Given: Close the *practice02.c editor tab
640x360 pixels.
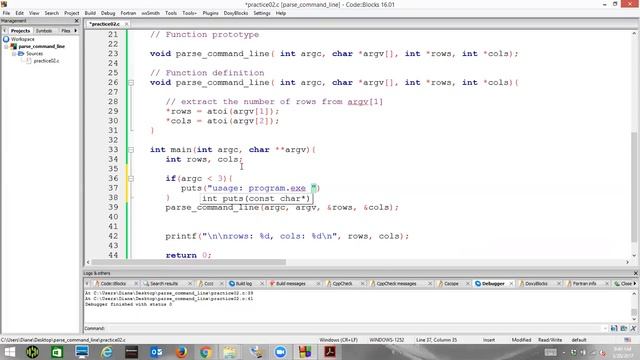Looking at the screenshot, I should coord(127,24).
